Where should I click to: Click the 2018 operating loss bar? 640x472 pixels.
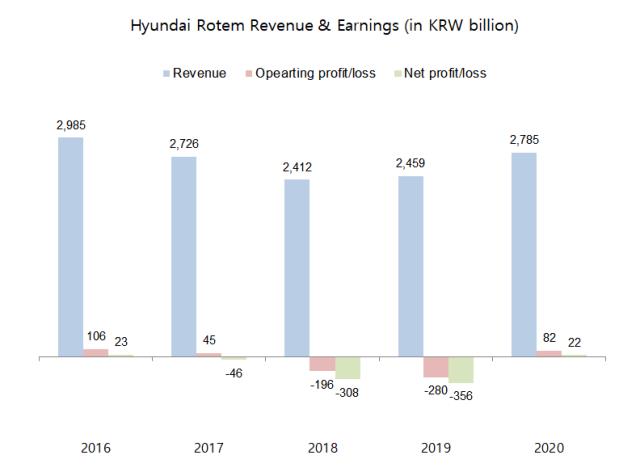click(x=322, y=364)
